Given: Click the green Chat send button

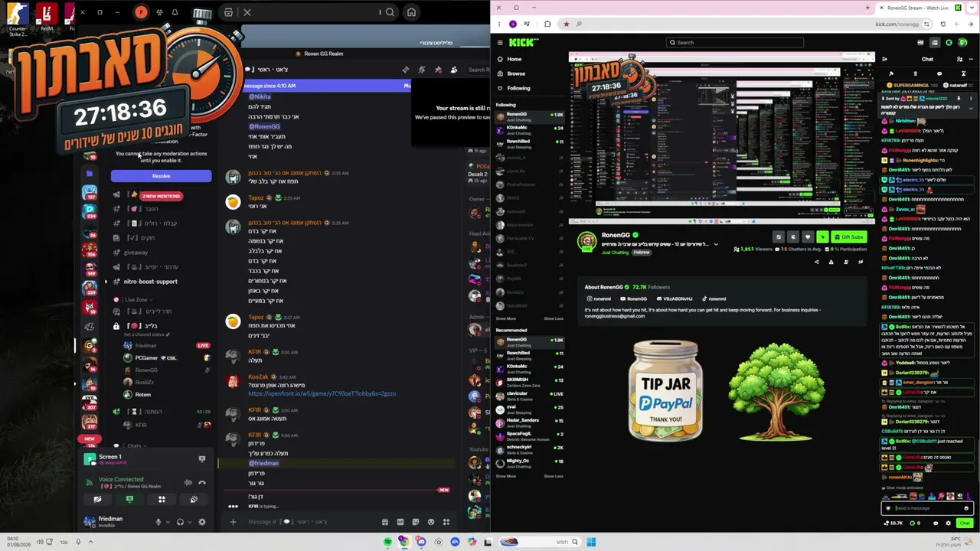Looking at the screenshot, I should [964, 523].
